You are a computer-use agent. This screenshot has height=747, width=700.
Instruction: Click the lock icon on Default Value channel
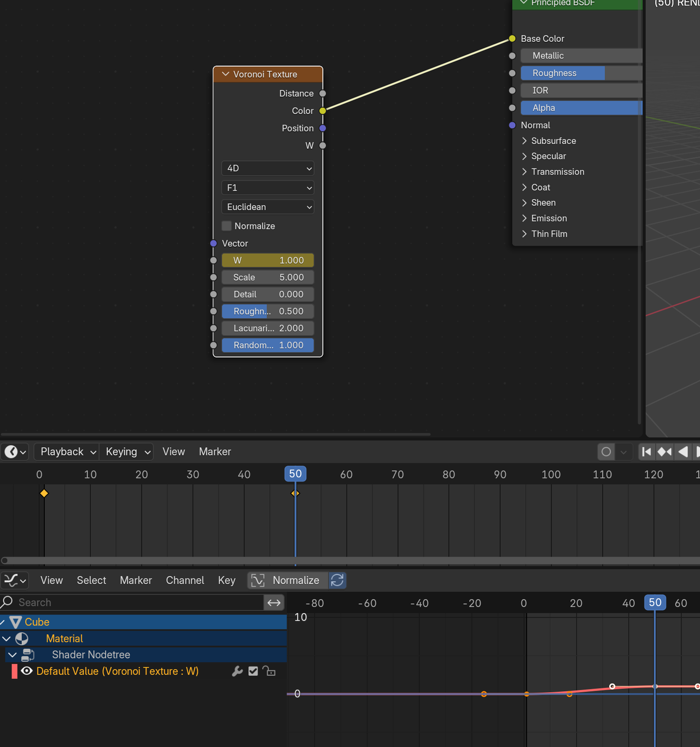tap(269, 671)
